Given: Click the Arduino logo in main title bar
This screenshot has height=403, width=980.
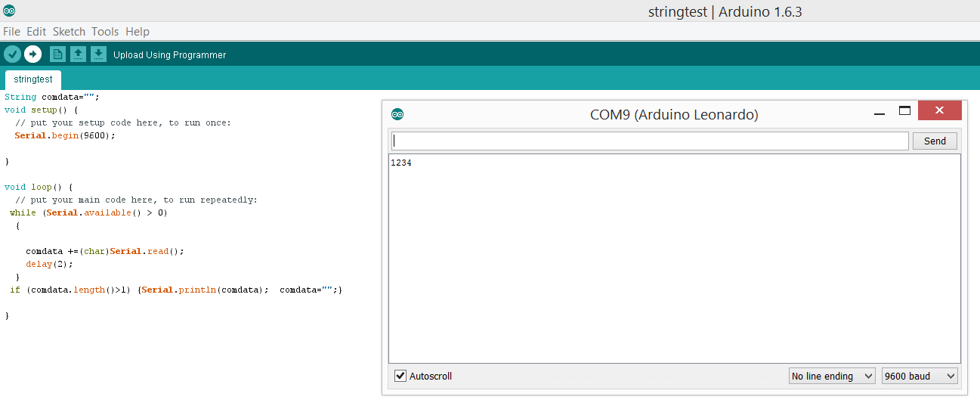Looking at the screenshot, I should [x=9, y=11].
